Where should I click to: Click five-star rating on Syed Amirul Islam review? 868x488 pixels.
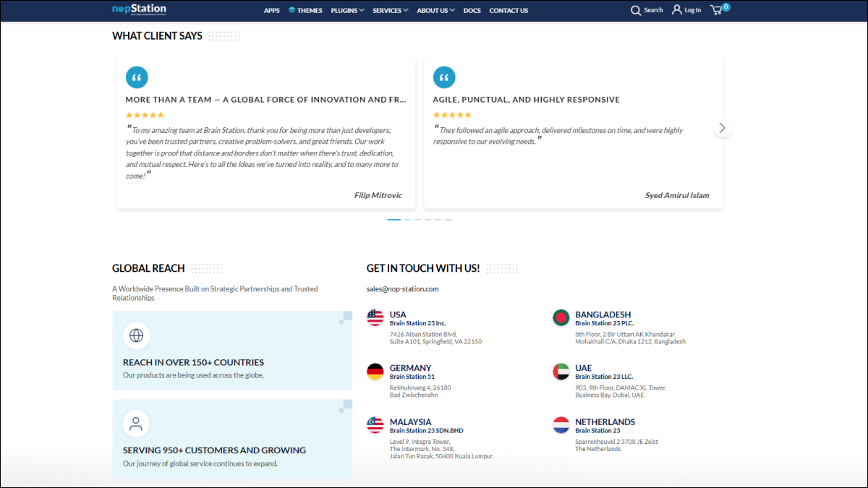click(452, 115)
